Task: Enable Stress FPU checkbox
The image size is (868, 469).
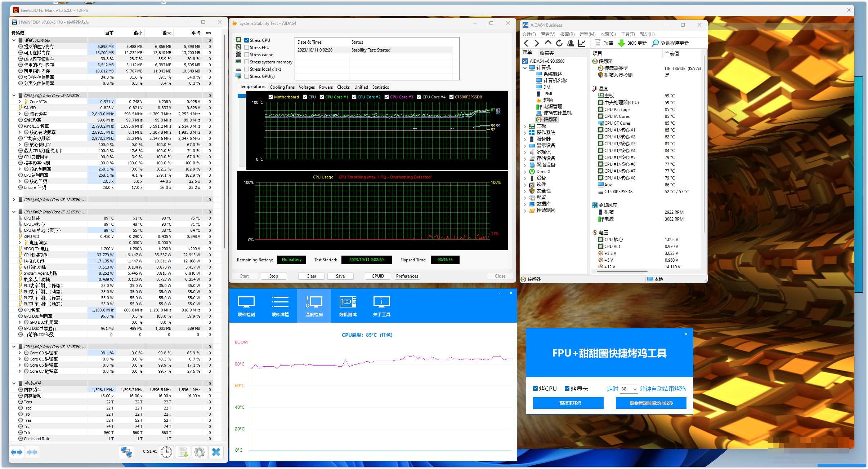Action: tap(247, 48)
